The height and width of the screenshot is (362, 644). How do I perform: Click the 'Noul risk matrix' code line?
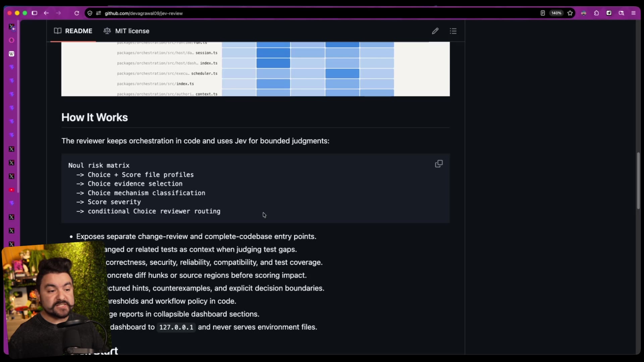coord(99,165)
